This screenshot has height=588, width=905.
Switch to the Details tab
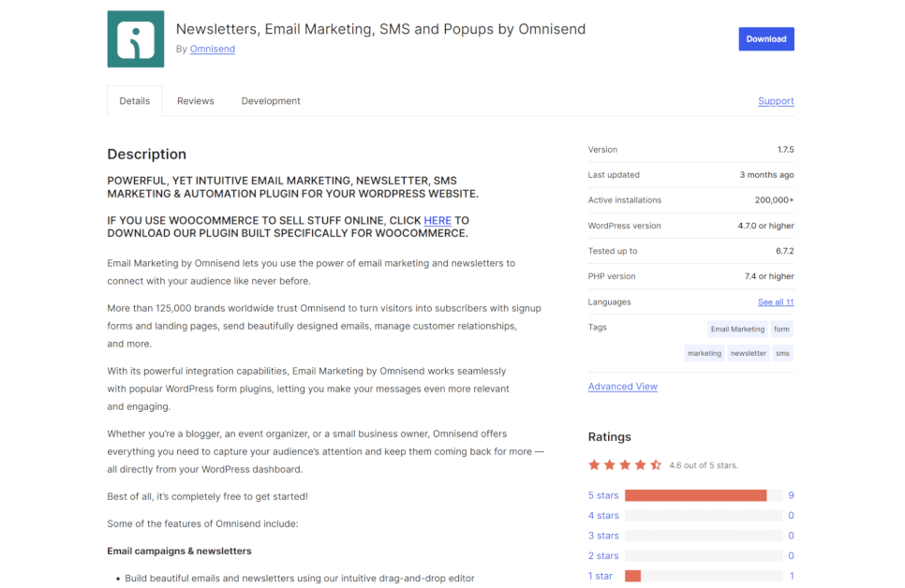click(x=134, y=101)
